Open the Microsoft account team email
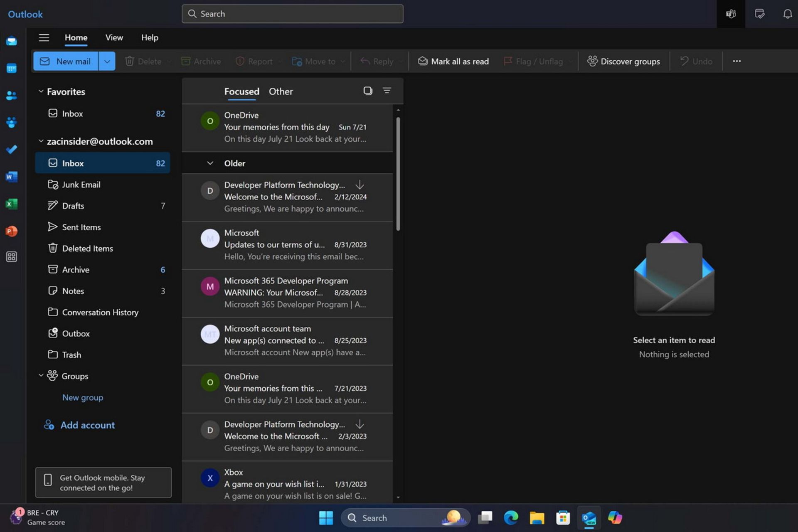The width and height of the screenshot is (798, 532). 287,341
